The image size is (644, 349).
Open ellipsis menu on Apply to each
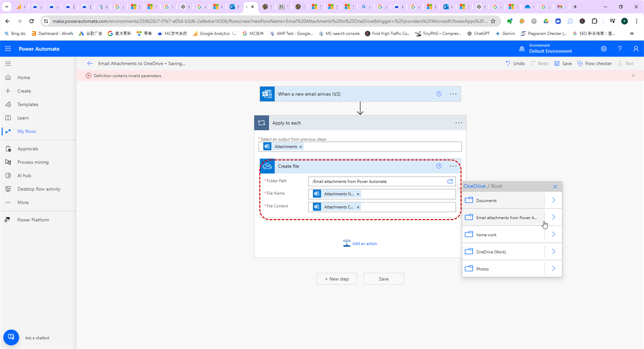pyautogui.click(x=458, y=123)
